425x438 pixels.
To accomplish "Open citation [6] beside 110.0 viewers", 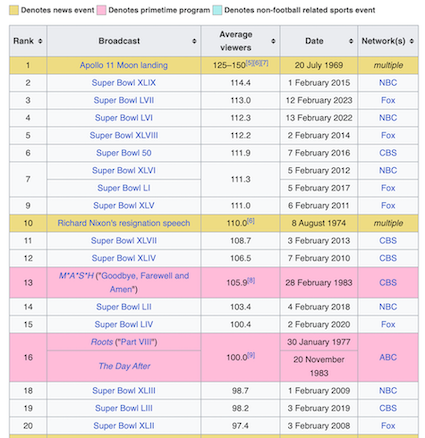I will coord(251,221).
